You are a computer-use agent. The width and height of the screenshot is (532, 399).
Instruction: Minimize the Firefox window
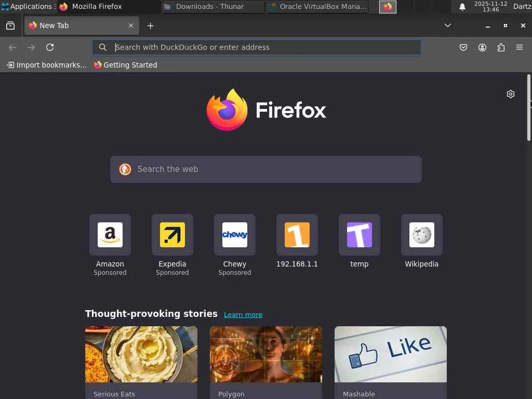pos(487,26)
